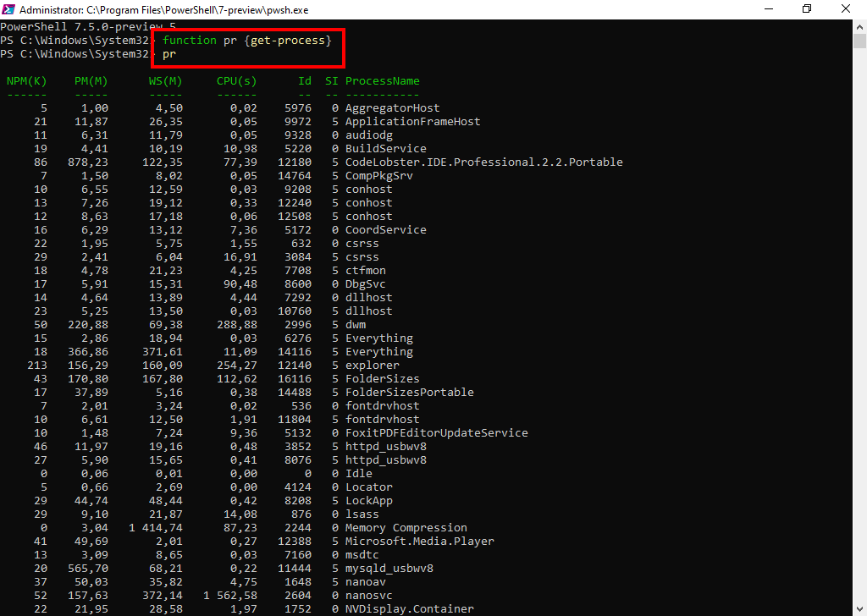The image size is (867, 616).
Task: Click the NPM(K) column header
Action: (26, 81)
